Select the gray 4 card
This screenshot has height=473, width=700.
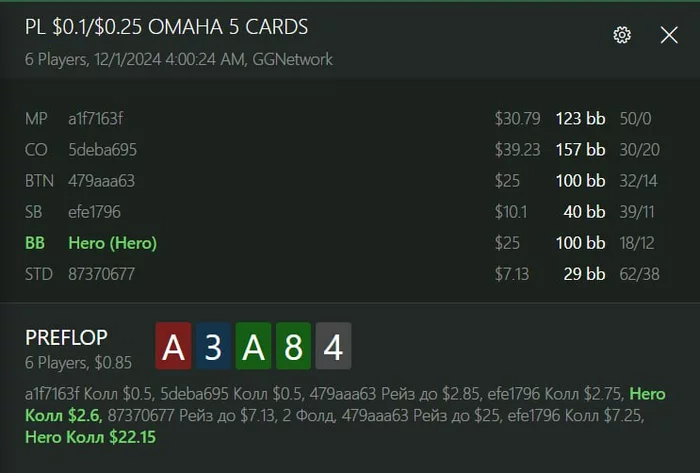coord(333,346)
